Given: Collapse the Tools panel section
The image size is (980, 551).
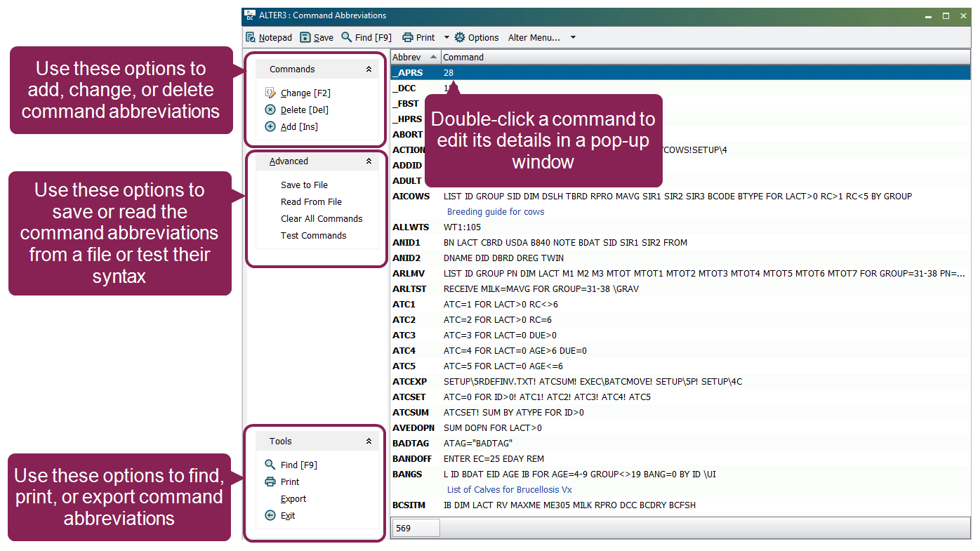Looking at the screenshot, I should [369, 442].
